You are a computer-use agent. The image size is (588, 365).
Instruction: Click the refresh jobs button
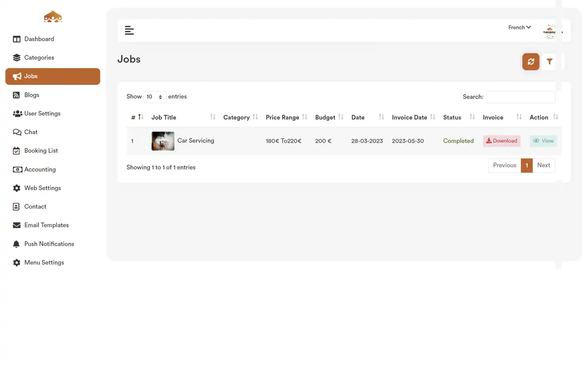click(531, 62)
